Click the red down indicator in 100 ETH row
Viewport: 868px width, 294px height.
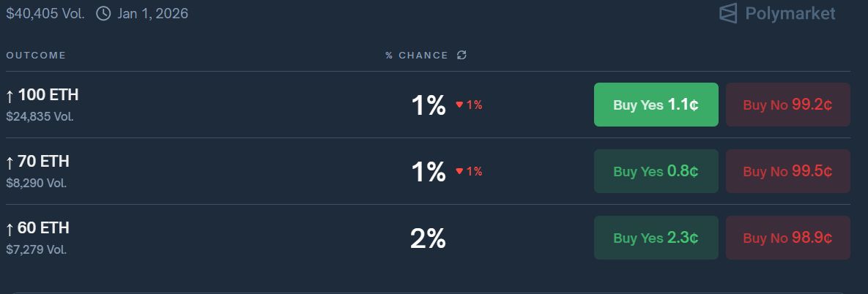(459, 105)
